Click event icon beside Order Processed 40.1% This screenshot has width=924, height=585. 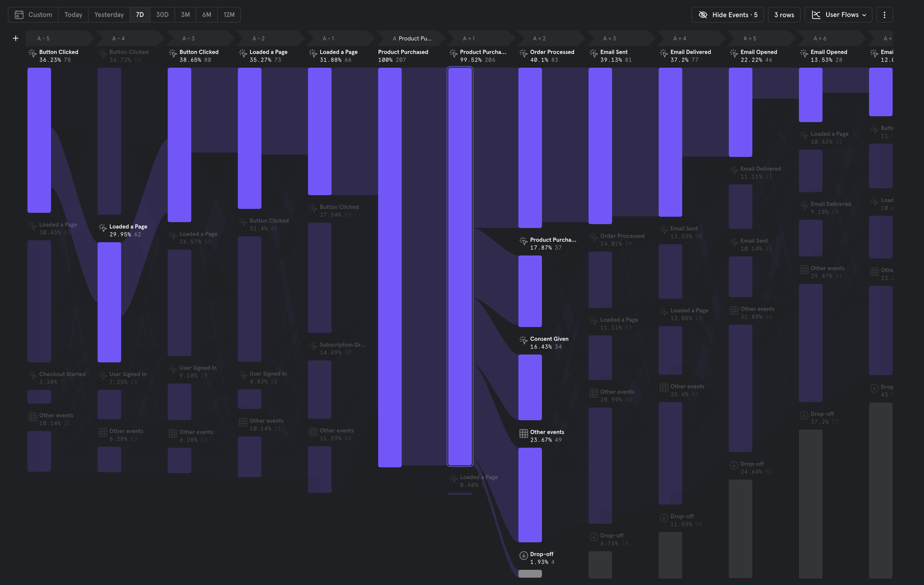[523, 53]
